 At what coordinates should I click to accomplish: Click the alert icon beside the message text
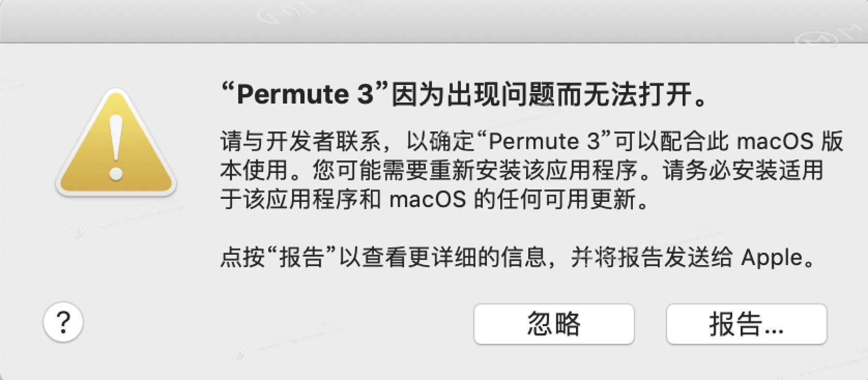coord(117,145)
